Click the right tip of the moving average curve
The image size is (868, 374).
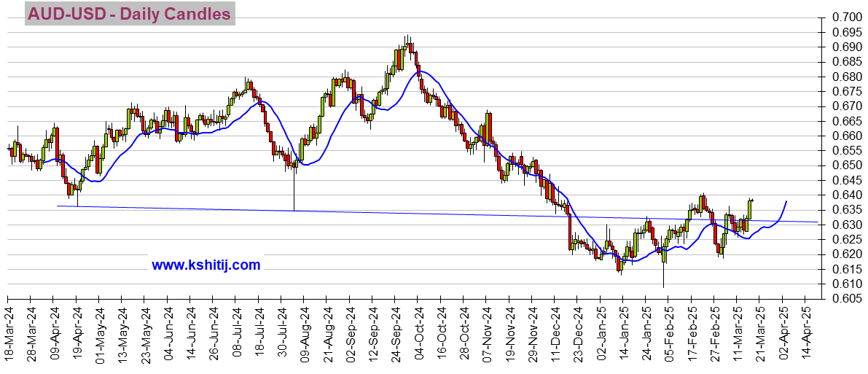[786, 200]
